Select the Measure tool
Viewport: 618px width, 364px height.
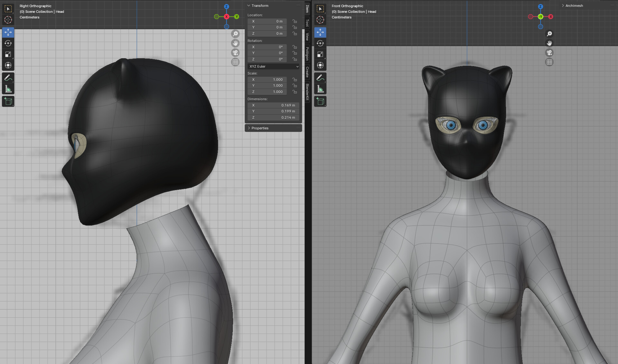8,88
